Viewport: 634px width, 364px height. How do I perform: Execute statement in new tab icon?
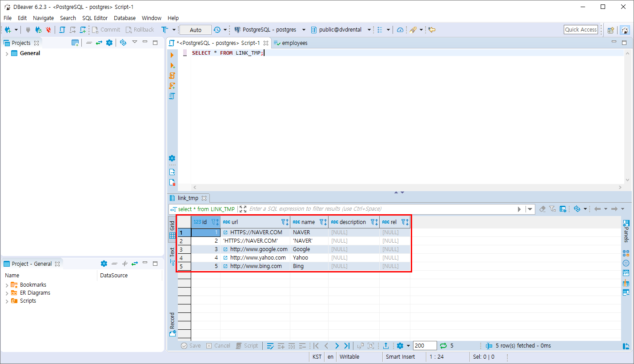[173, 65]
